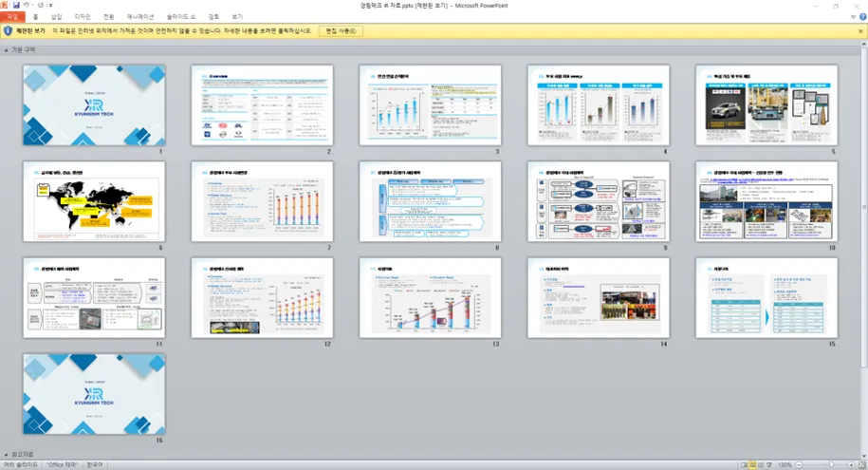Fit slide to window using status bar icon
Viewport: 868px width, 470px height.
point(860,465)
